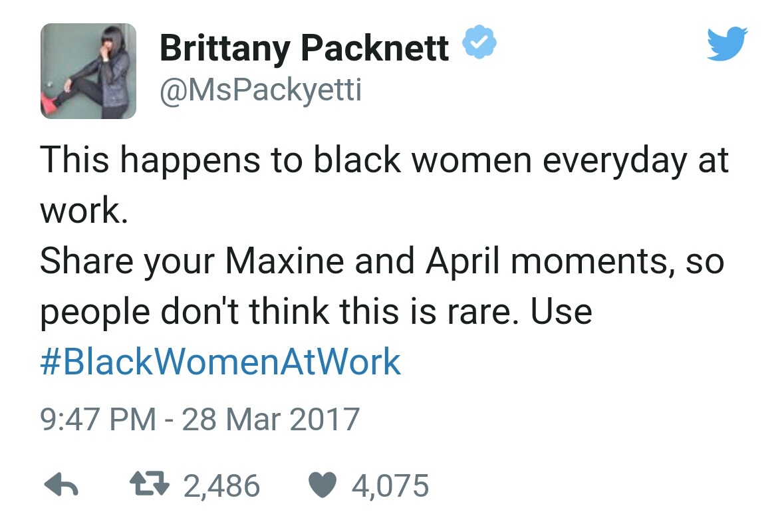Click the first tweet line starting 'This happens'
This screenshot has width=784, height=532.
(384, 161)
